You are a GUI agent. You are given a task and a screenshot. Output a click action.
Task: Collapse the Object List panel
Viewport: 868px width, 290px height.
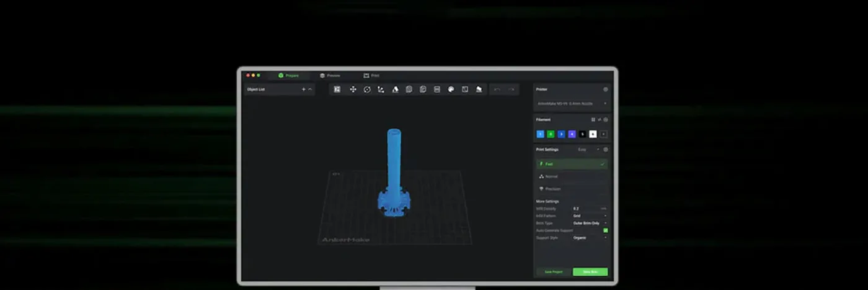[x=310, y=89]
